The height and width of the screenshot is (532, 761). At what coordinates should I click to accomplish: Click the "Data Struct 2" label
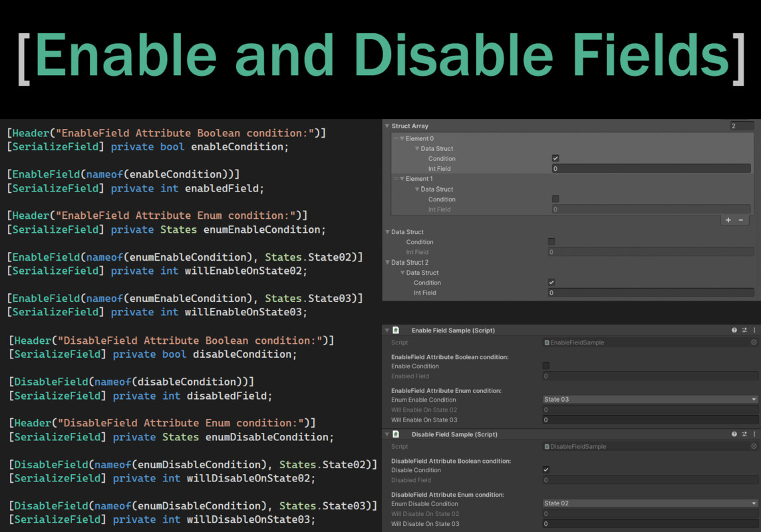(x=410, y=263)
